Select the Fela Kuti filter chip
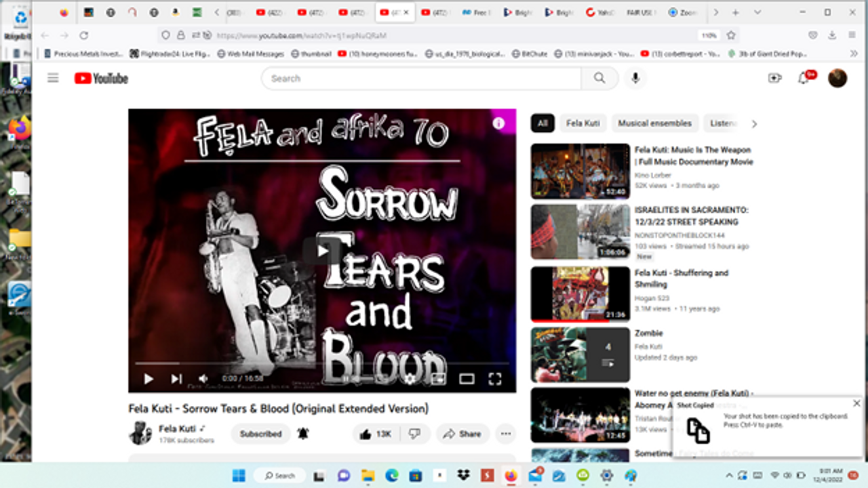 (x=583, y=123)
